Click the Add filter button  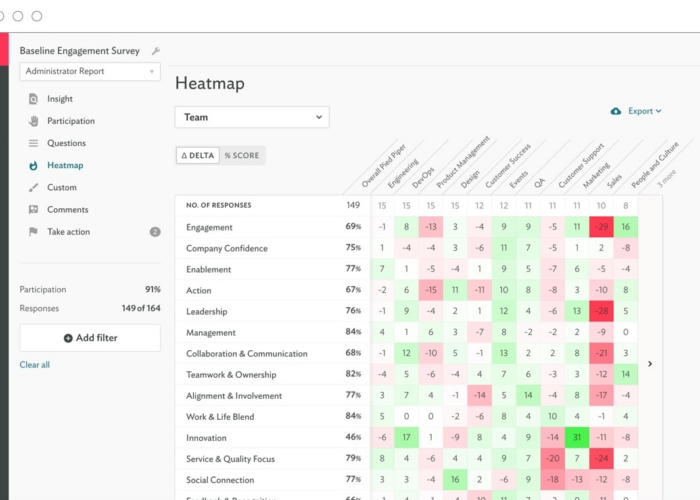click(x=90, y=338)
